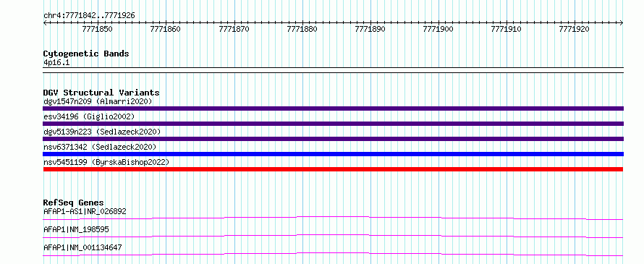The image size is (644, 264).
Task: Click ruler tick label 7771850
Action: (x=98, y=29)
